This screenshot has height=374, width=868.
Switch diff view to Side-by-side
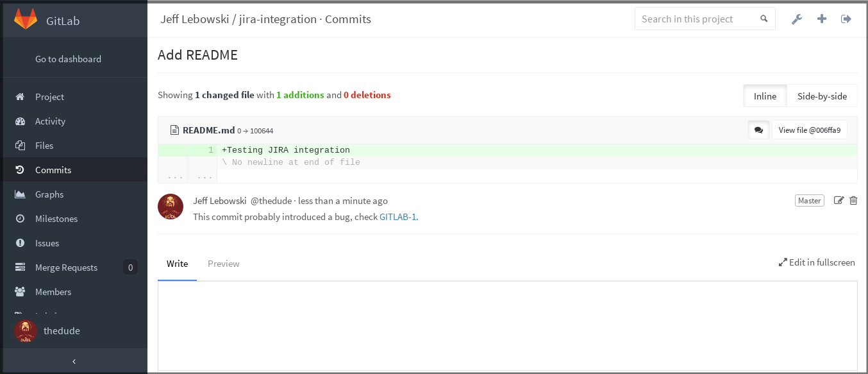click(822, 95)
